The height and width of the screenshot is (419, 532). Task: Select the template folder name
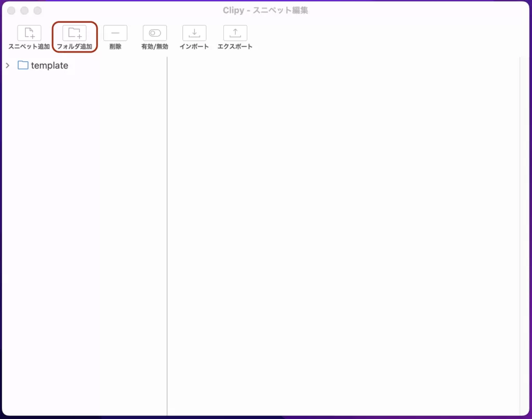(49, 65)
